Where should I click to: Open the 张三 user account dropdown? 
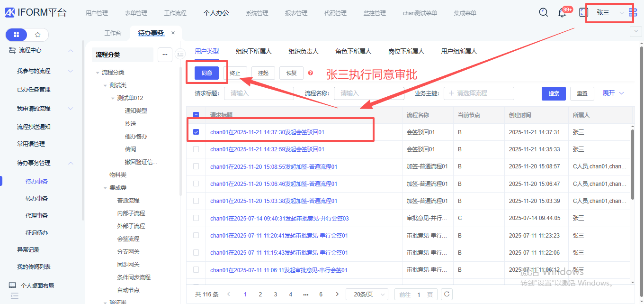pos(609,13)
